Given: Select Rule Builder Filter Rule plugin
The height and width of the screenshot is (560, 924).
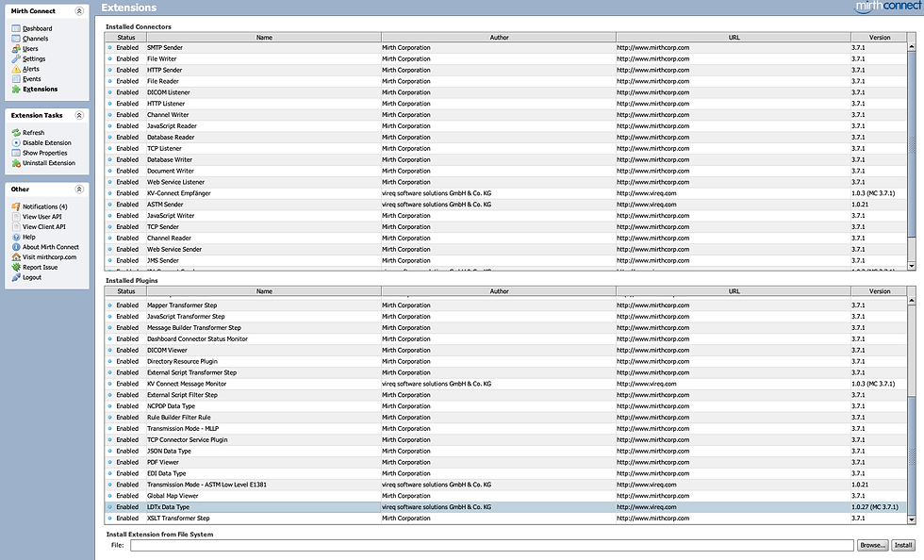Looking at the screenshot, I should 506,418.
